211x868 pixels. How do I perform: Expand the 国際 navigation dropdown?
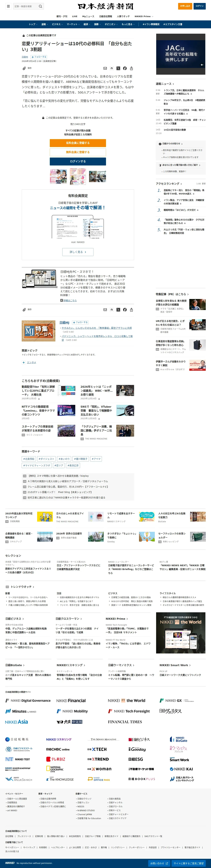point(97,24)
